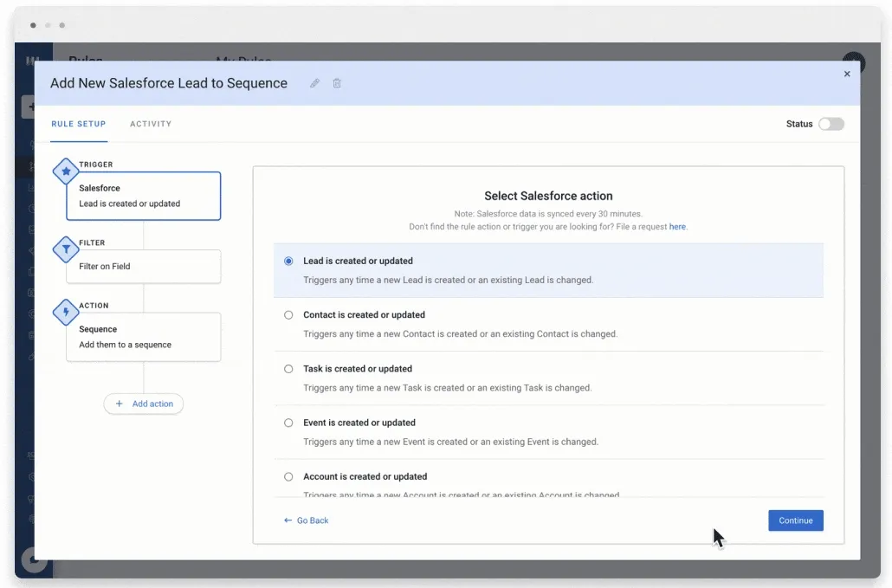Click the pencil edit icon beside rule title
The width and height of the screenshot is (892, 588).
point(314,84)
